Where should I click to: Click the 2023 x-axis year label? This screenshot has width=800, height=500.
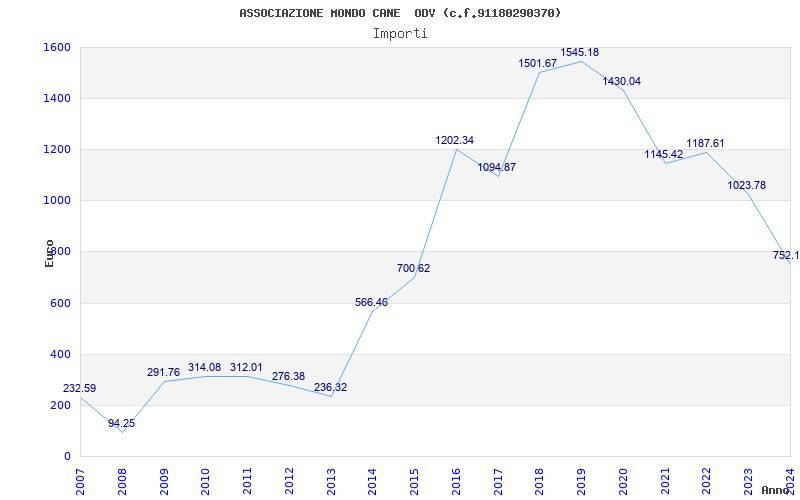(x=748, y=480)
